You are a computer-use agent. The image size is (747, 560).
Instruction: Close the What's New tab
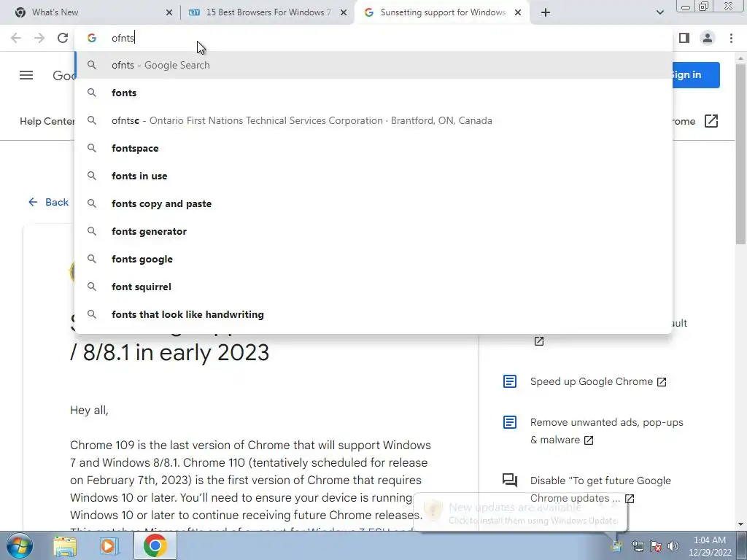click(169, 13)
